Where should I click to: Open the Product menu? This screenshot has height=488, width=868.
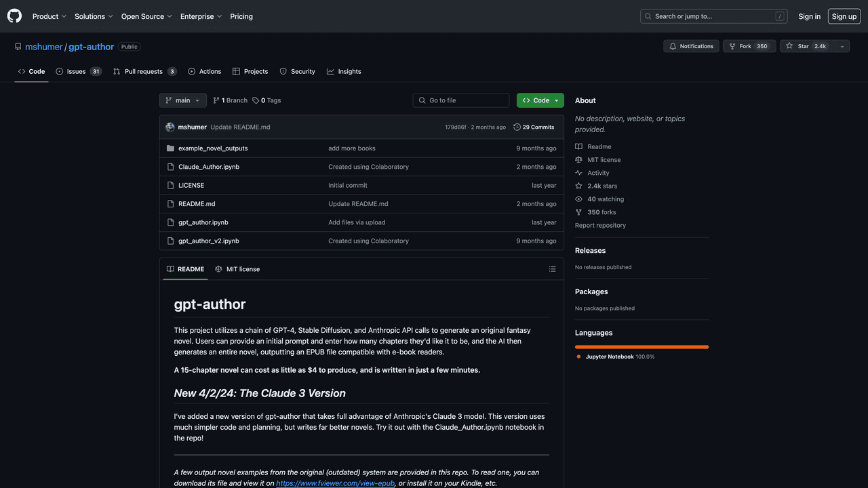point(50,16)
